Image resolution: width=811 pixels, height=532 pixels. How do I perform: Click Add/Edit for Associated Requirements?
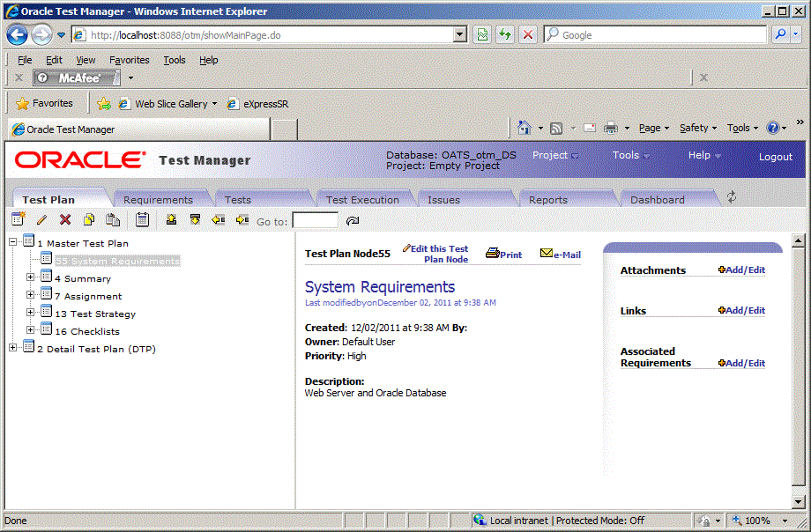tap(741, 363)
